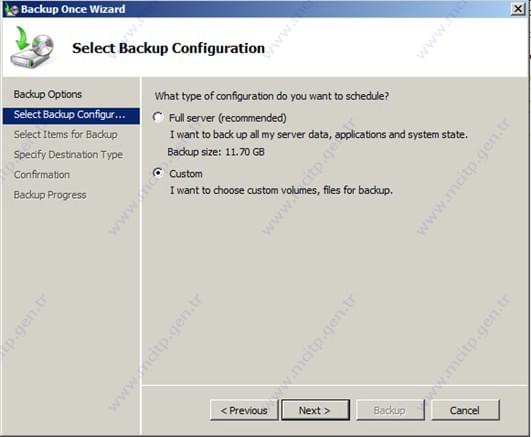531x437 pixels.
Task: Open the Specify Destination Type step
Action: pyautogui.click(x=68, y=155)
